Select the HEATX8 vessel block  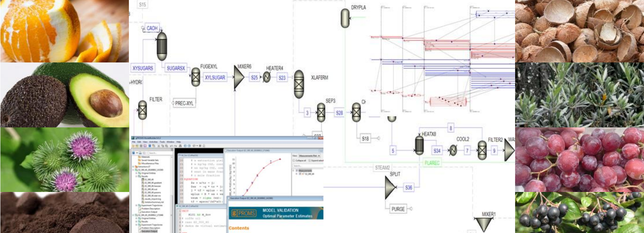(x=419, y=145)
